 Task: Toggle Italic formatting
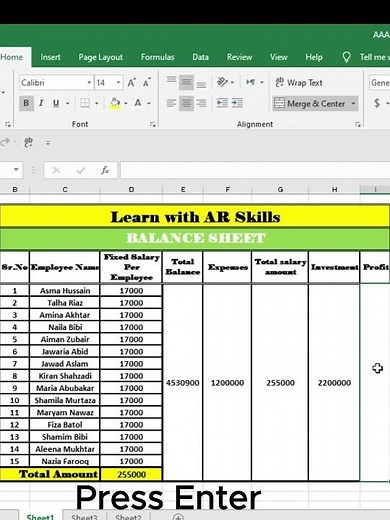41,103
